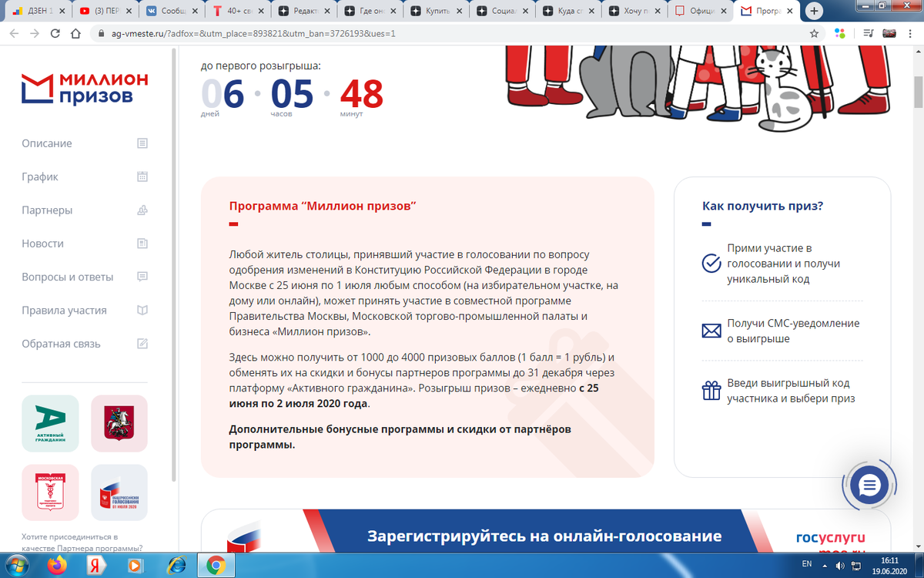924x578 pixels.
Task: Click the Хотите присоединиться в качестве Партнера text
Action: tap(82, 542)
